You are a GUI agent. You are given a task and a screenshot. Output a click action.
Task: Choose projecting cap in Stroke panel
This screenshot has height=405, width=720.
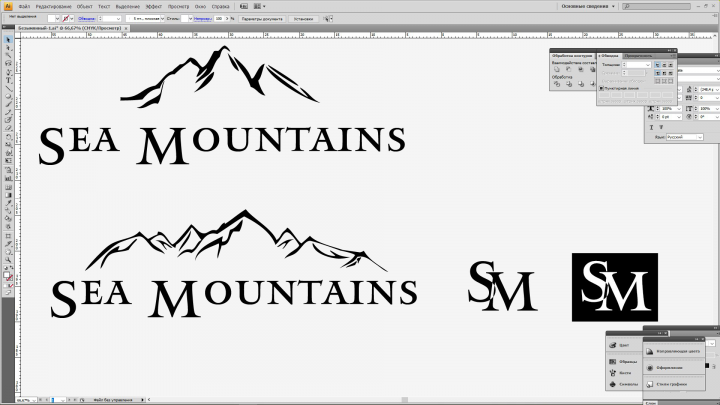click(670, 65)
